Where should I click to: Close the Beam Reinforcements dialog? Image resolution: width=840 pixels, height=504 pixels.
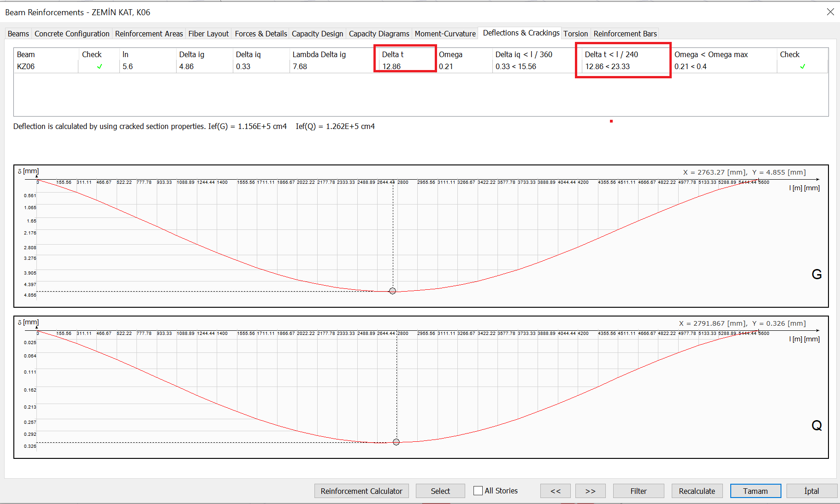click(x=830, y=12)
